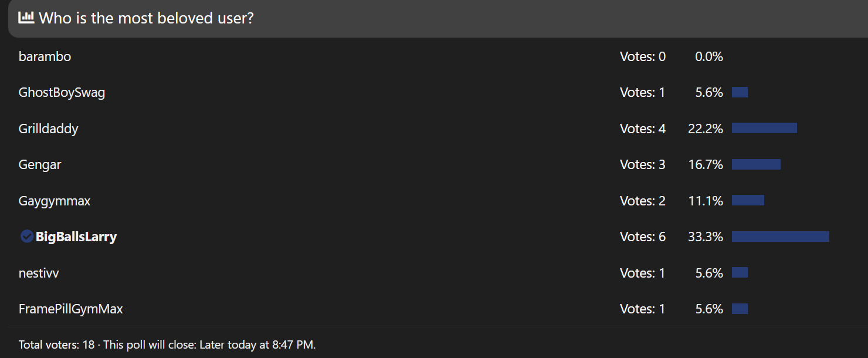Image resolution: width=868 pixels, height=358 pixels.
Task: Click the Gaygymmax 11.1% result bar
Action: tap(748, 200)
